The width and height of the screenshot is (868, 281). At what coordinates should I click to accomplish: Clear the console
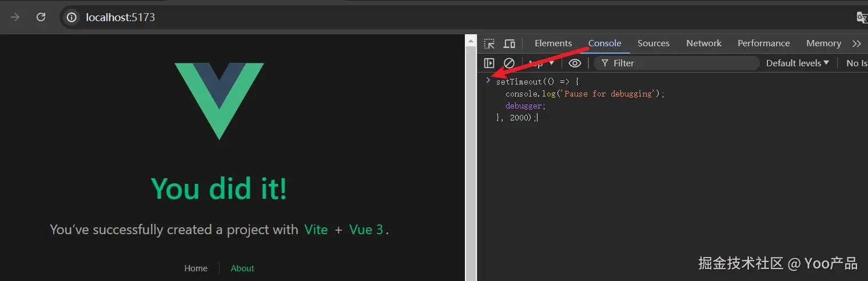coord(509,63)
